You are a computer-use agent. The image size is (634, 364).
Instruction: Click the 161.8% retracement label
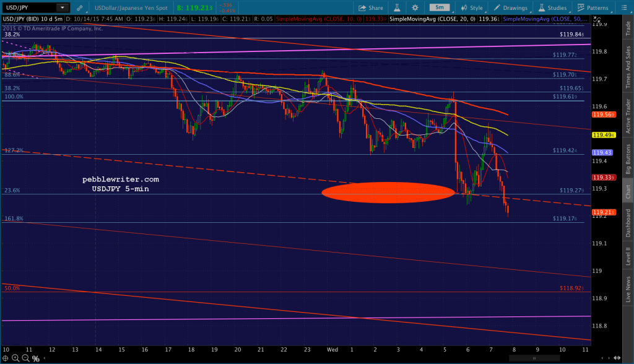14,219
